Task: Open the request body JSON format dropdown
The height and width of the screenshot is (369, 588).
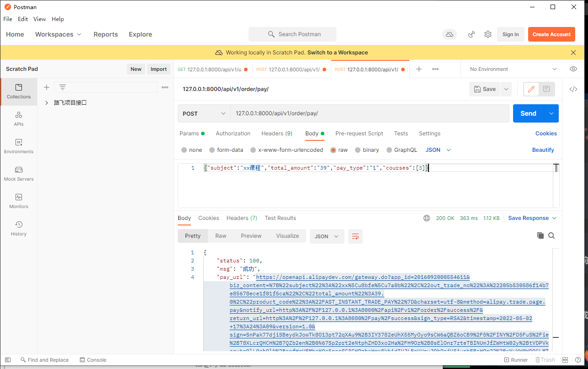Action: [438, 150]
